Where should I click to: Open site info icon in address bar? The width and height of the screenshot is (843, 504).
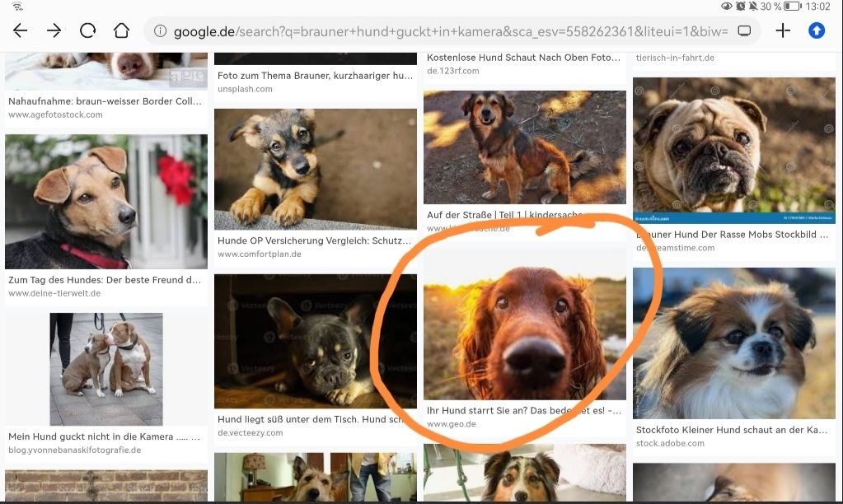pyautogui.click(x=161, y=31)
